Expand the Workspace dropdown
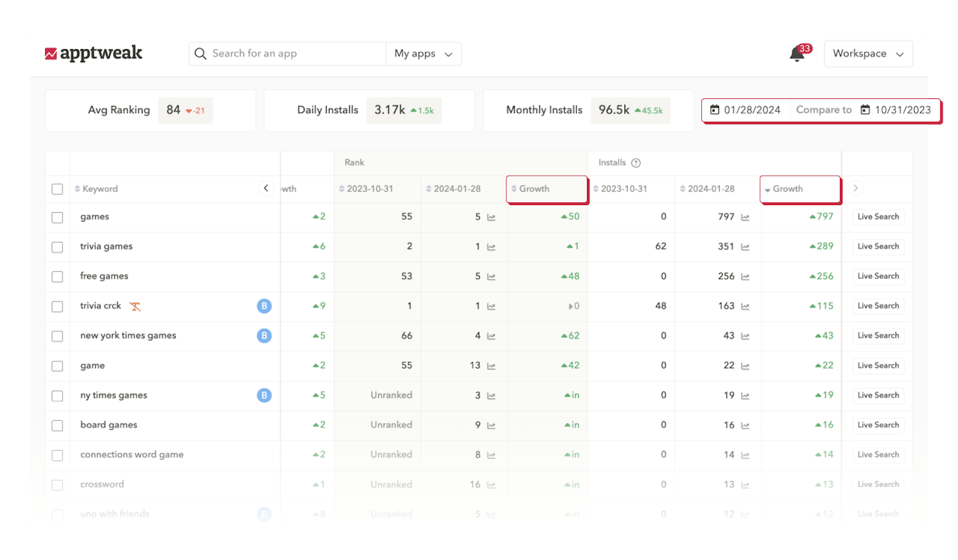958x560 pixels. pyautogui.click(x=868, y=54)
